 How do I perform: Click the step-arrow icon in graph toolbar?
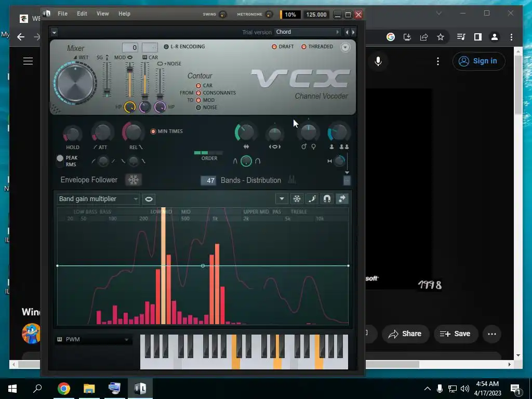pyautogui.click(x=342, y=199)
